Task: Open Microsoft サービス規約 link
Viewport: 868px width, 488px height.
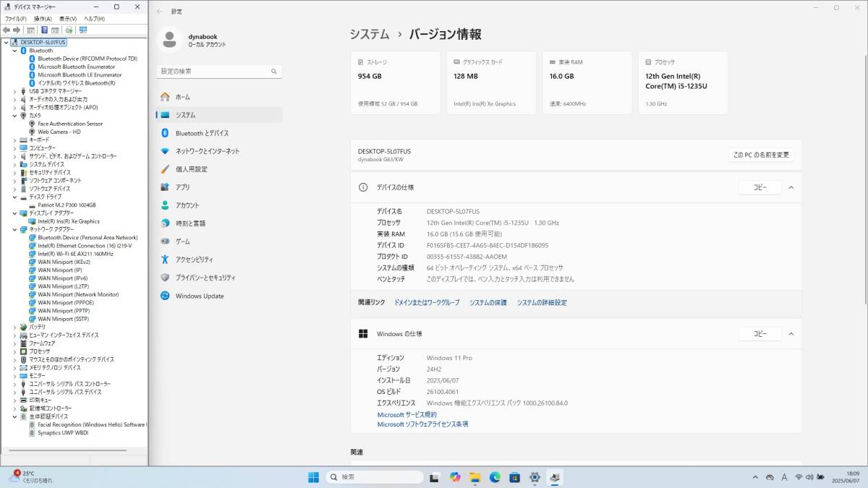Action: [x=407, y=415]
